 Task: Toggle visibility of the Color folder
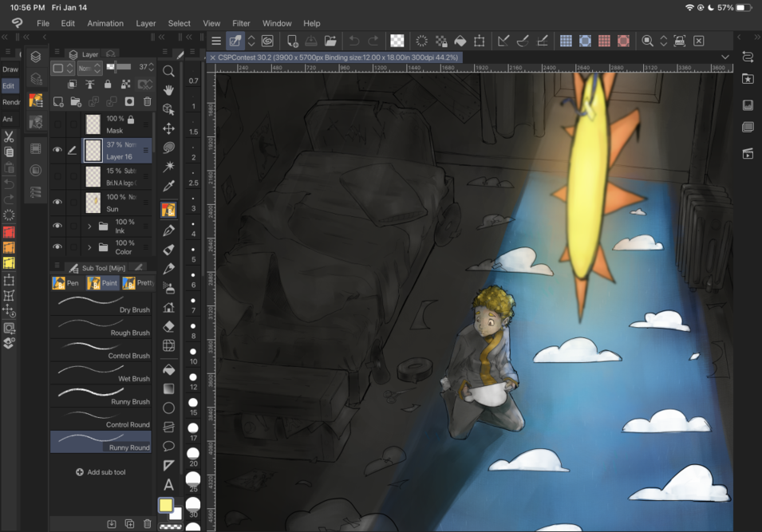click(x=56, y=246)
